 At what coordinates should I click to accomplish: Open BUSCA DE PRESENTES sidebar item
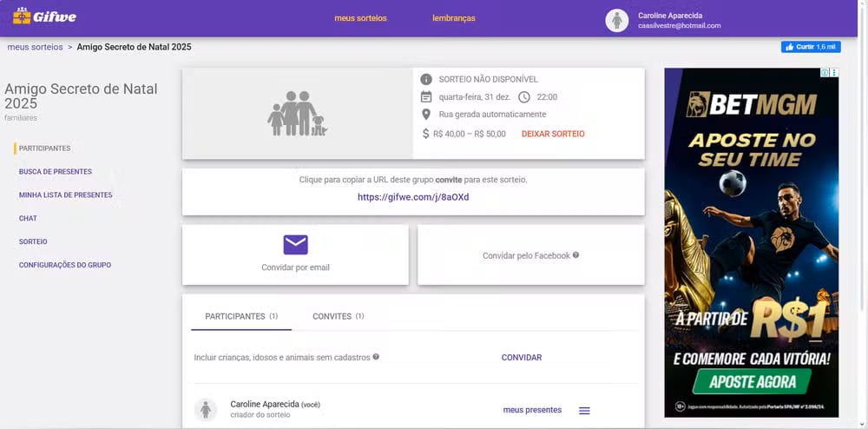coord(56,172)
